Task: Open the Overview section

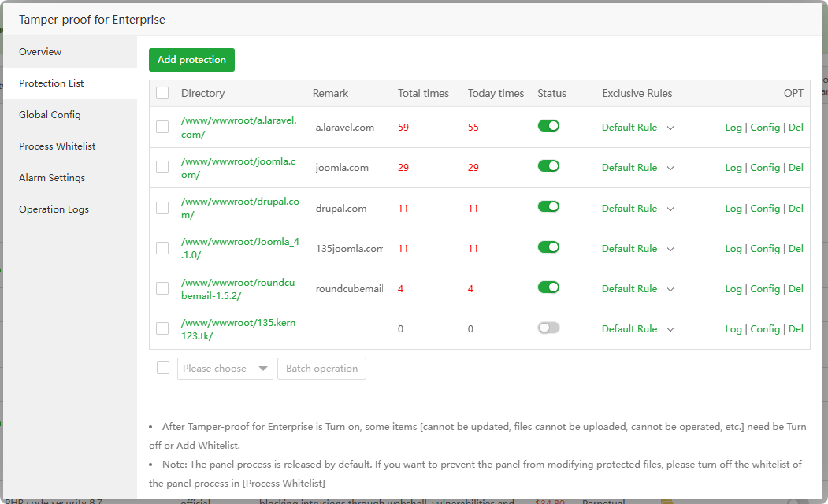Action: [x=40, y=52]
